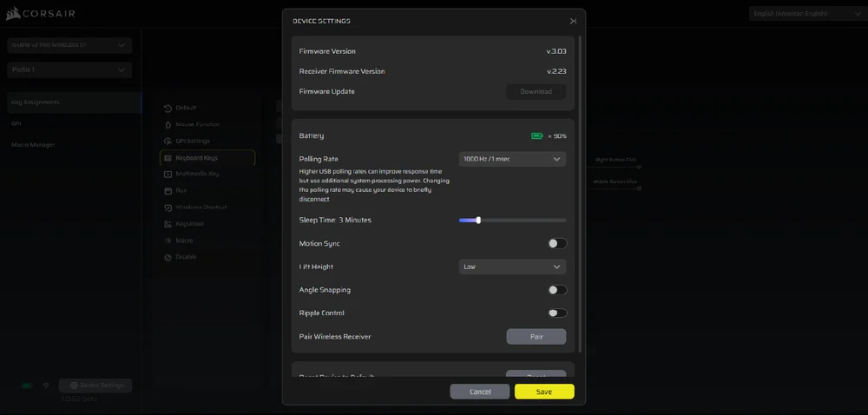
Task: Open Device Settings from sidebar footer
Action: 95,385
